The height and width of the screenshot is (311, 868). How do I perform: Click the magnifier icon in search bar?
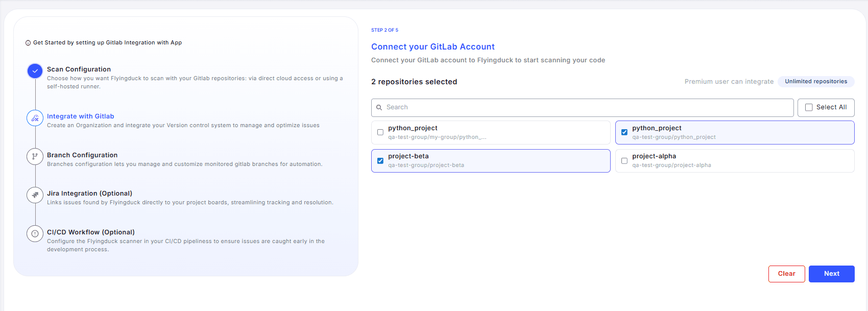click(379, 108)
